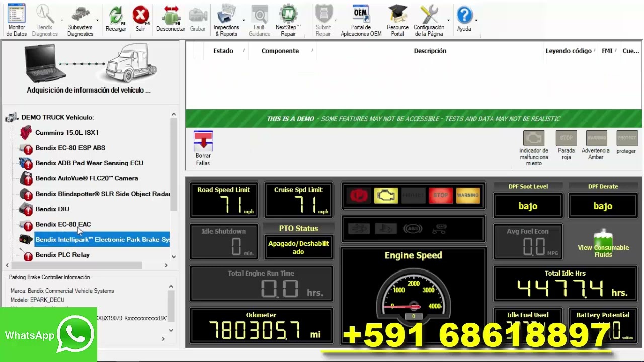Select Cummins 15.0L ISX1 in tree
This screenshot has height=362, width=644.
pyautogui.click(x=66, y=133)
